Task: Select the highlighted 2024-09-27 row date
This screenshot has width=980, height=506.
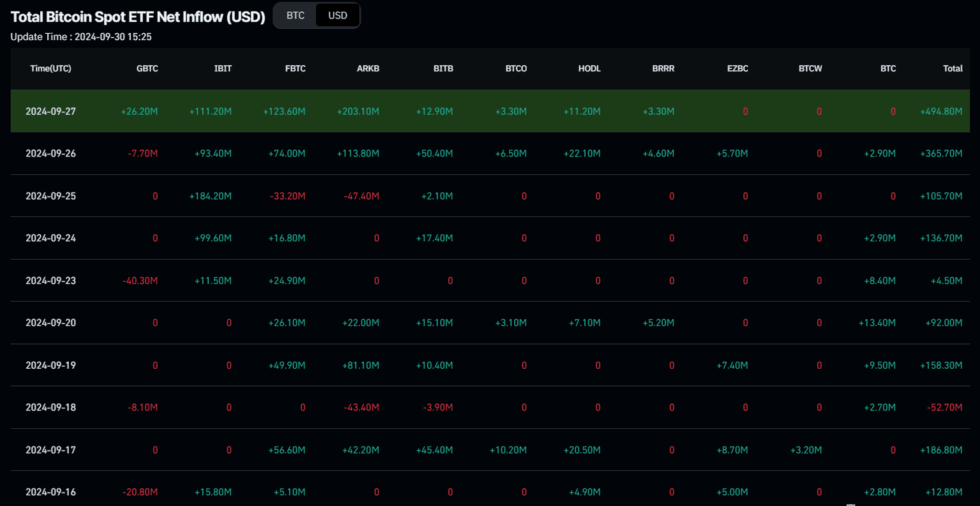Action: click(x=50, y=111)
